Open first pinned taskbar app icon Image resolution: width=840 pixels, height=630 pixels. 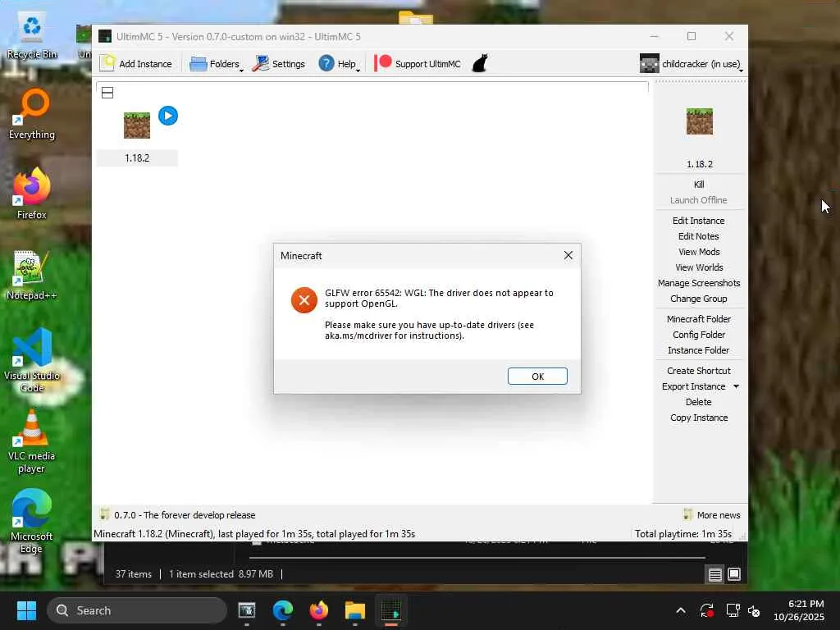pyautogui.click(x=246, y=610)
